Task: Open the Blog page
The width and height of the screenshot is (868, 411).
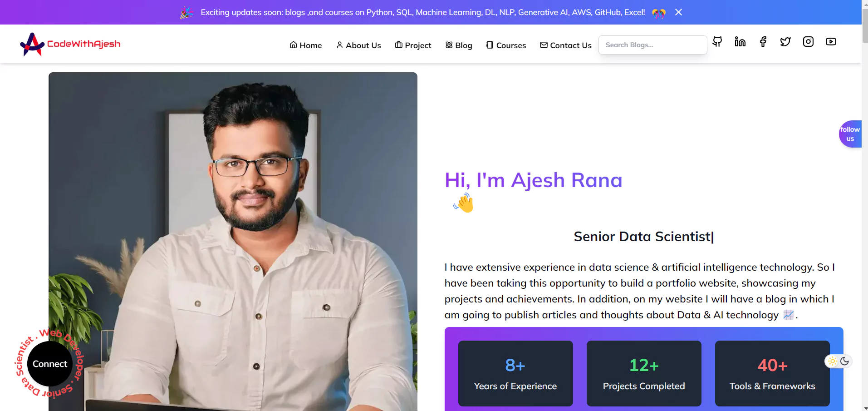Action: tap(459, 45)
